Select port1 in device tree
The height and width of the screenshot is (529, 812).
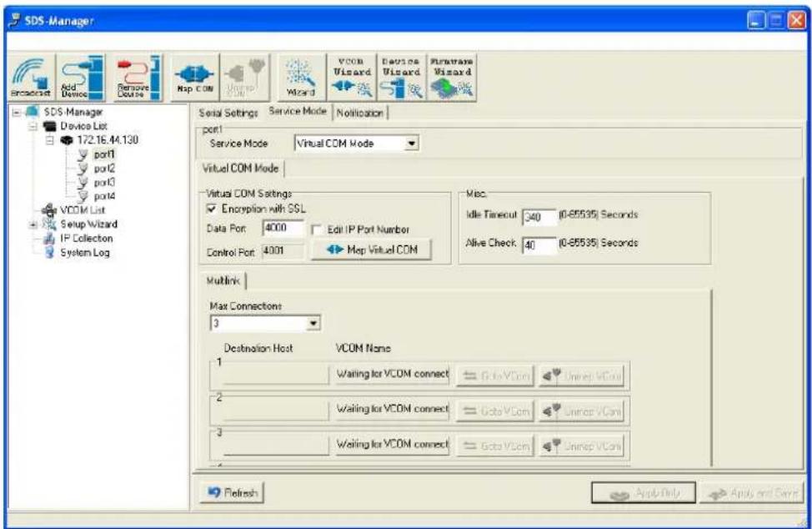[x=104, y=154]
